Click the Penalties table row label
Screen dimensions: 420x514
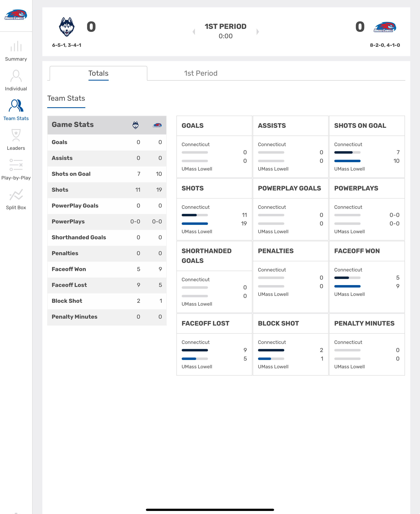[65, 253]
